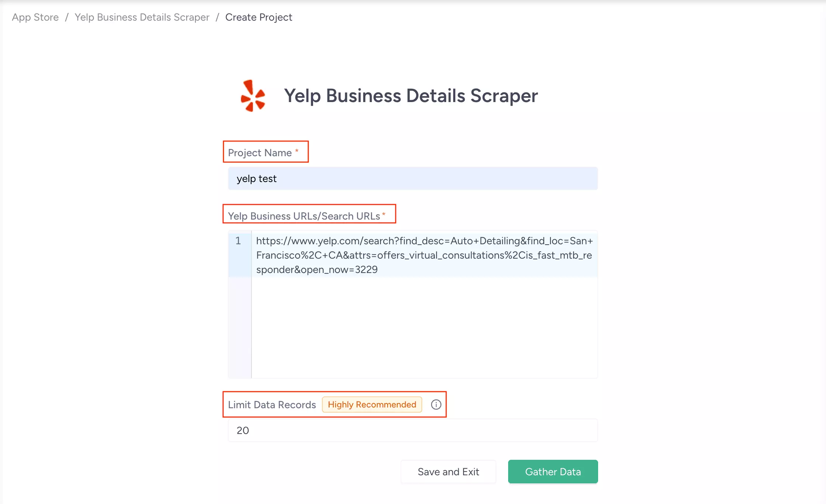Focus the Project Name input field
The width and height of the screenshot is (826, 504).
tap(413, 179)
